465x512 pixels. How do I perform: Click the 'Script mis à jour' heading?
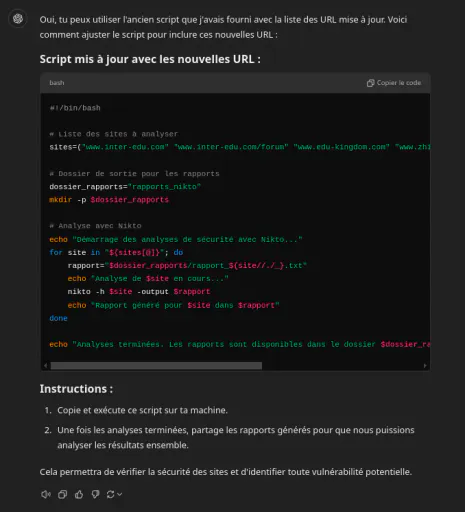click(150, 59)
